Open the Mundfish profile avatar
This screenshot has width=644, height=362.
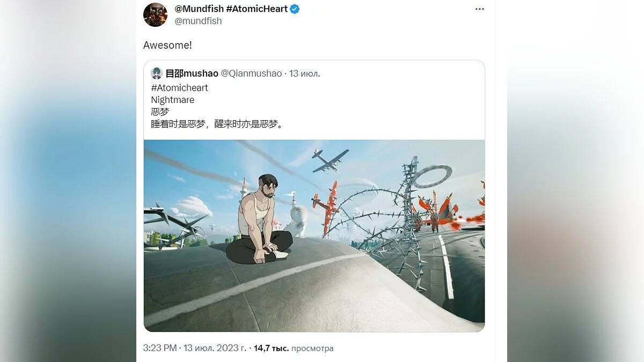click(x=156, y=14)
